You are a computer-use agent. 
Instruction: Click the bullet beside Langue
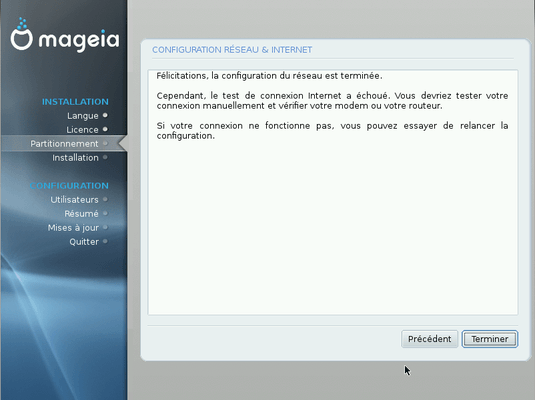[x=105, y=115]
